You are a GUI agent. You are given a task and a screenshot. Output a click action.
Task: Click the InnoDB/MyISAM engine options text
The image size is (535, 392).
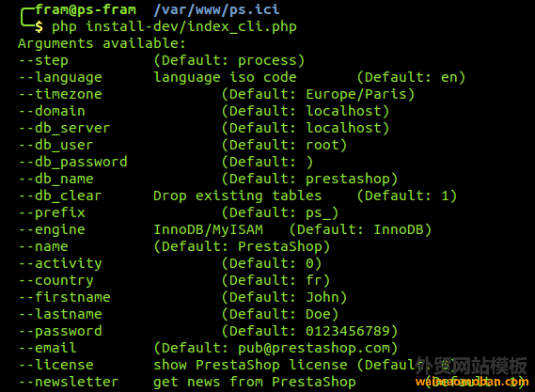click(x=209, y=229)
